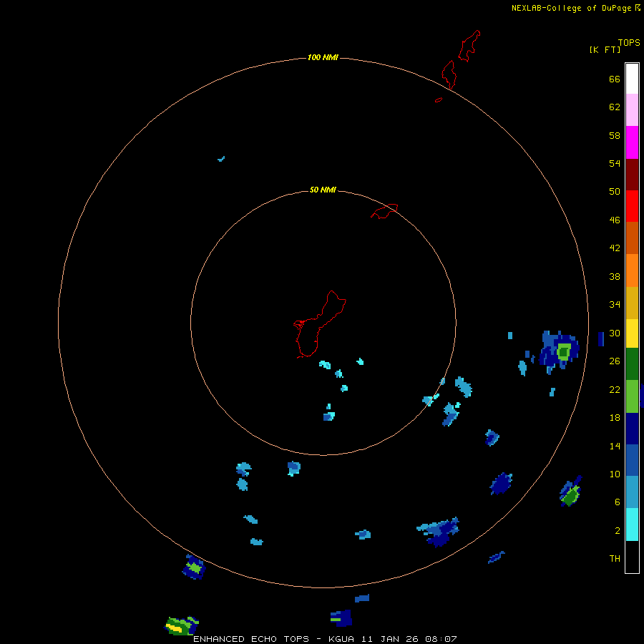Screen dimensions: 644x644
Task: Click the "TOPS" legend heading
Action: point(629,43)
